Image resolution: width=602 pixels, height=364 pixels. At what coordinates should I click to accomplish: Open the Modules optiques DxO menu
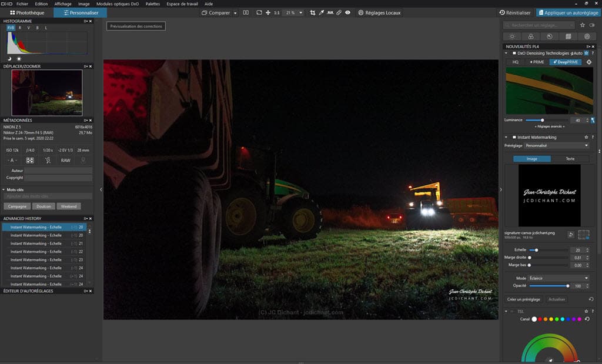coord(118,4)
